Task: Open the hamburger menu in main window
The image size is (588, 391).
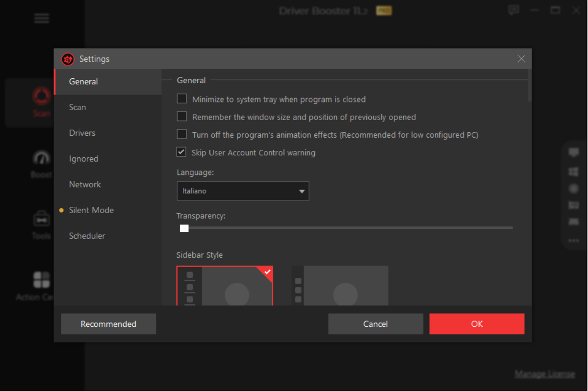Action: click(x=42, y=18)
